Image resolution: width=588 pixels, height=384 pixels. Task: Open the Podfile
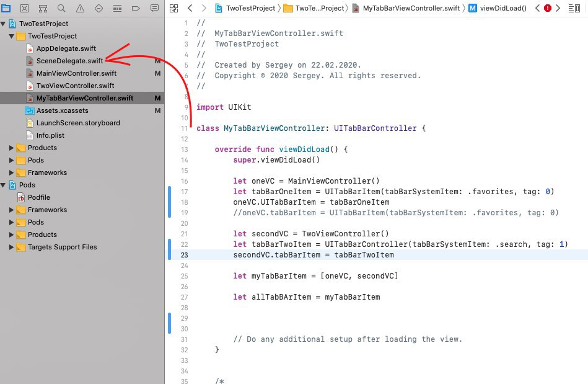38,197
